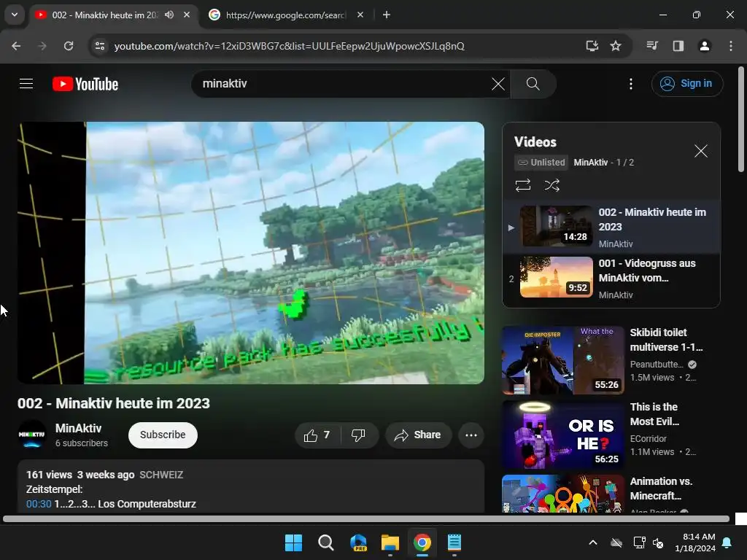Viewport: 747px width, 560px height.
Task: Select the 002 - Minaktiv YouTube tab
Action: (x=105, y=15)
